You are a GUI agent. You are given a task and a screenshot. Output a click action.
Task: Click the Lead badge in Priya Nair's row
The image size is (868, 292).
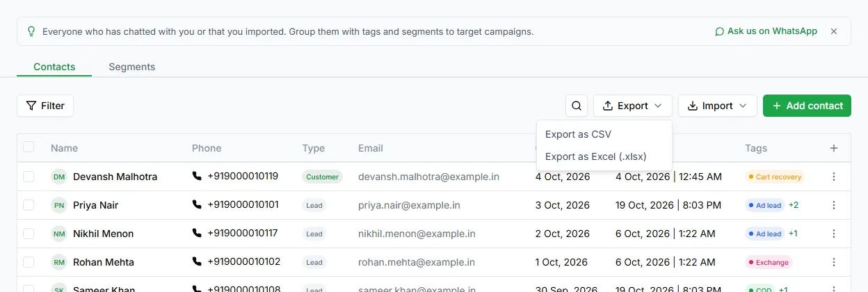pyautogui.click(x=314, y=205)
